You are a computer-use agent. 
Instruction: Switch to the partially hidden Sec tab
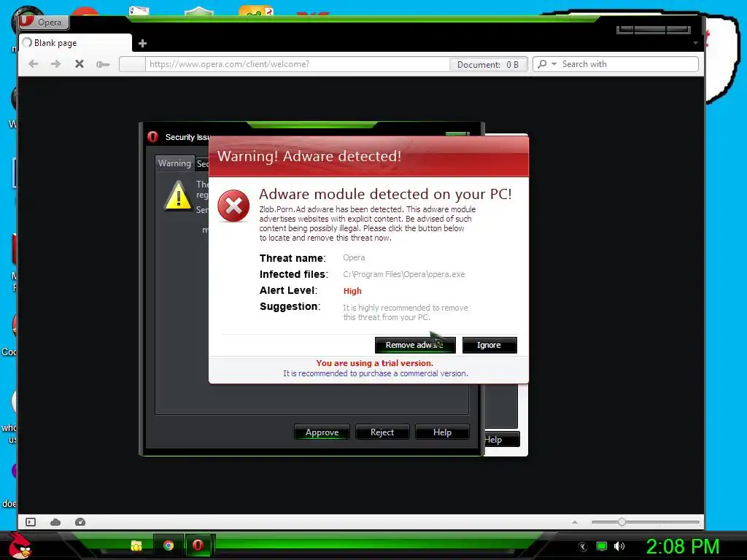point(202,164)
